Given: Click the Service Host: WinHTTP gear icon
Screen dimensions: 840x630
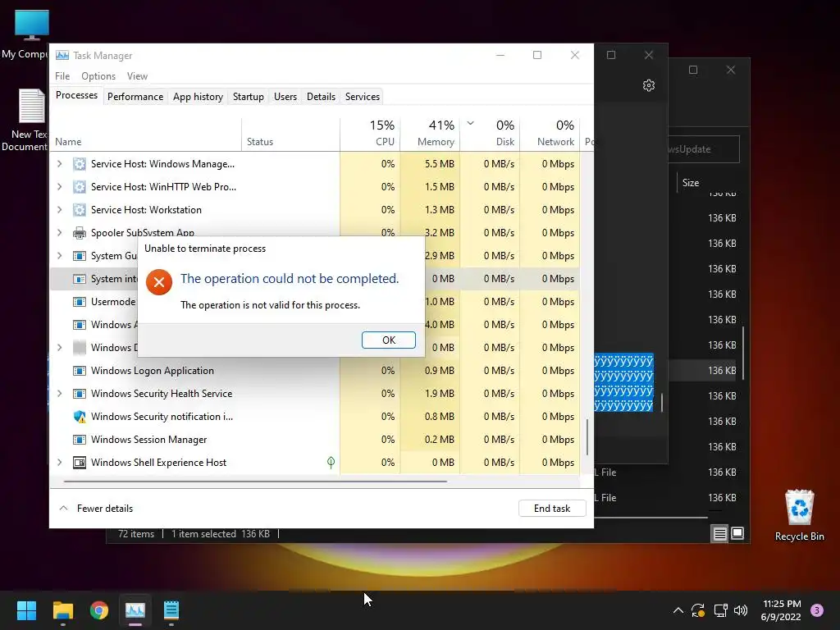Looking at the screenshot, I should click(x=80, y=187).
